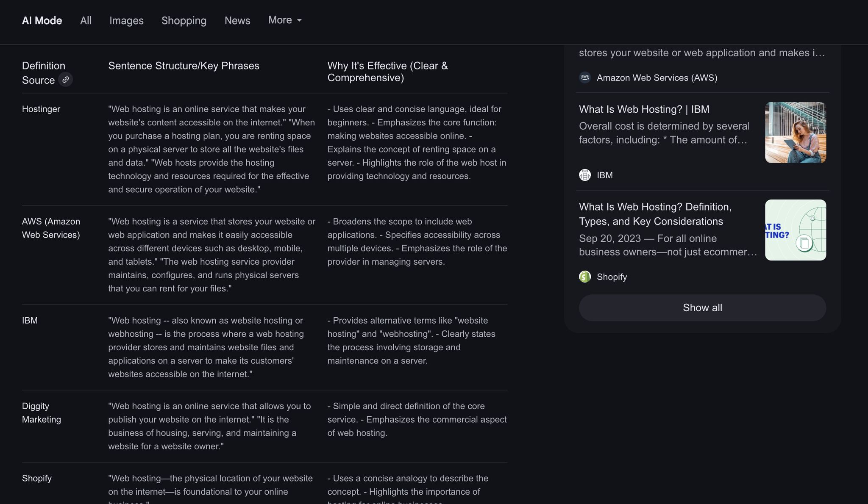Open the News tab
This screenshot has height=504, width=868.
click(237, 20)
